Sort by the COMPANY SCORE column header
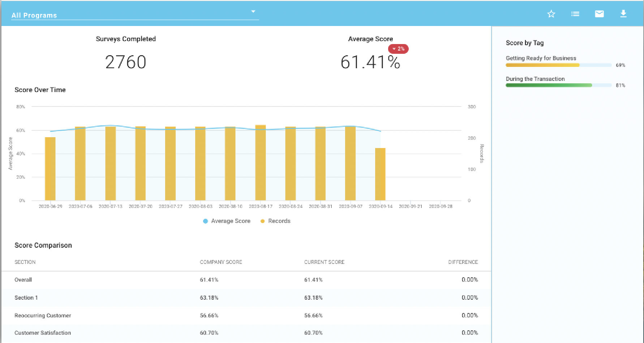 221,262
